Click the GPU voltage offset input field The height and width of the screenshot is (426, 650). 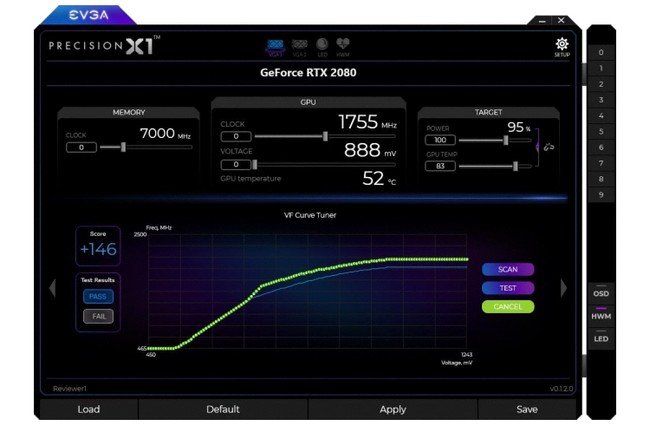(x=236, y=165)
